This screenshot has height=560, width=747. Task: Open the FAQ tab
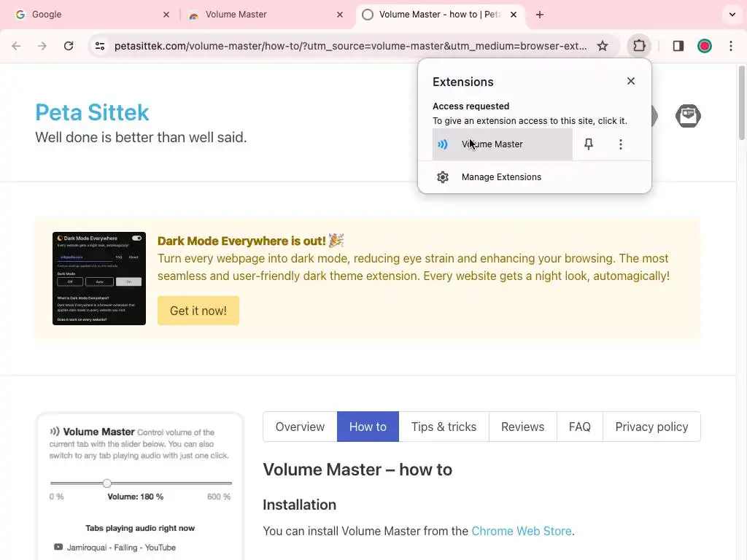(x=580, y=427)
